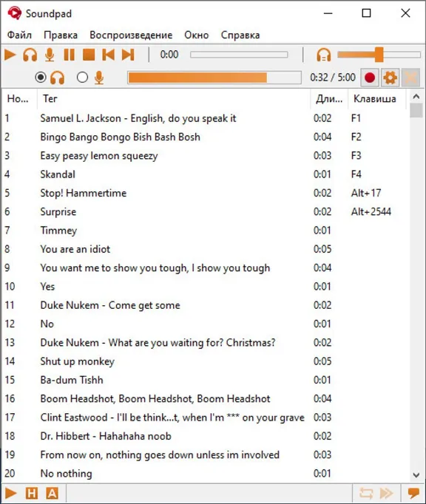Select 'Ba-dum Tishh' sound

pos(206,380)
